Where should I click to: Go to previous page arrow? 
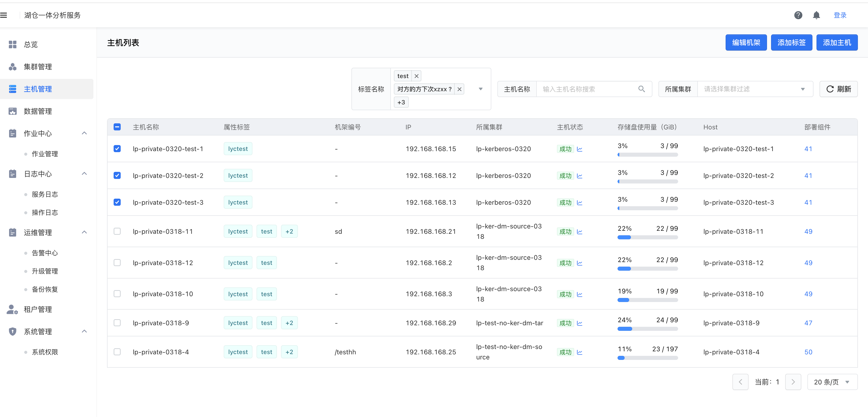[740, 382]
